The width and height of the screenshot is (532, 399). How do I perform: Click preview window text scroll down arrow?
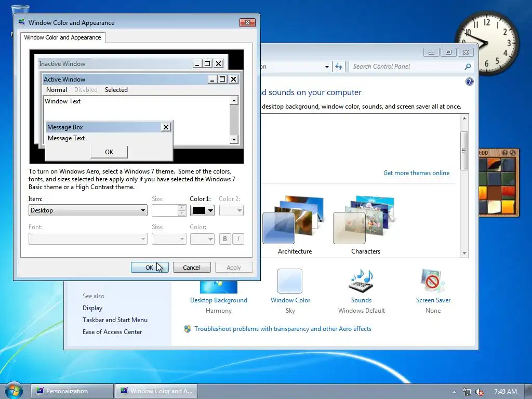click(234, 139)
